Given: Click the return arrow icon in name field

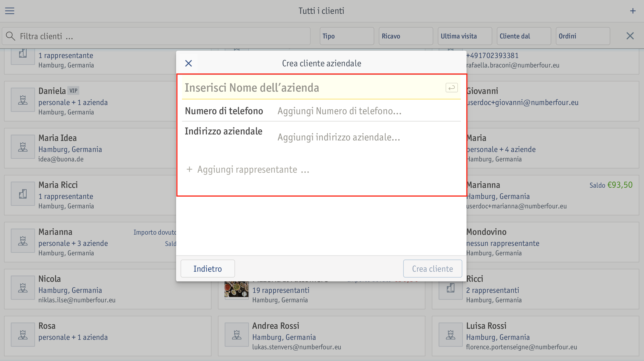Looking at the screenshot, I should pos(452,88).
